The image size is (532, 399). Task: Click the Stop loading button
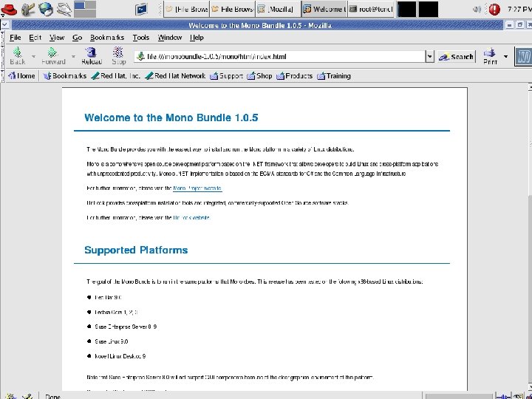click(x=119, y=56)
